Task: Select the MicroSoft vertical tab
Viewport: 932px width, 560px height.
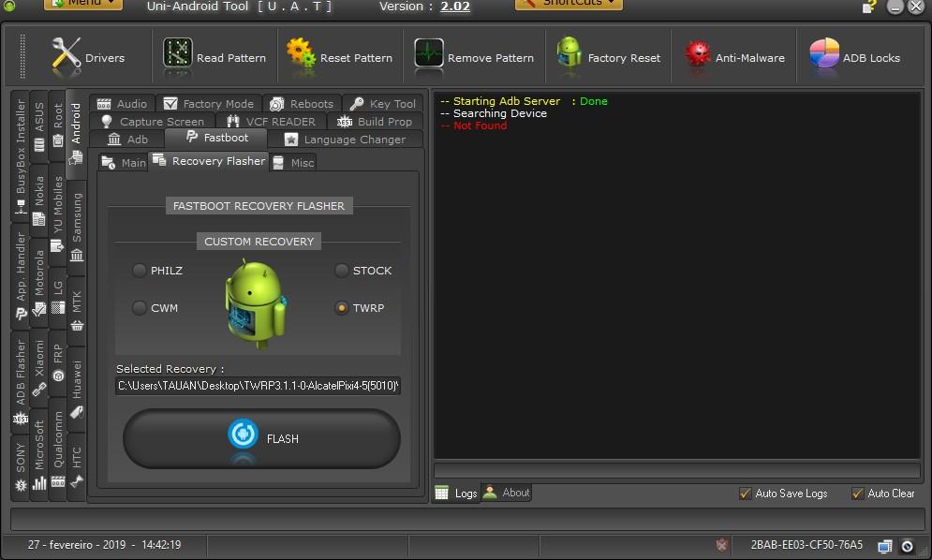Action: (x=38, y=454)
